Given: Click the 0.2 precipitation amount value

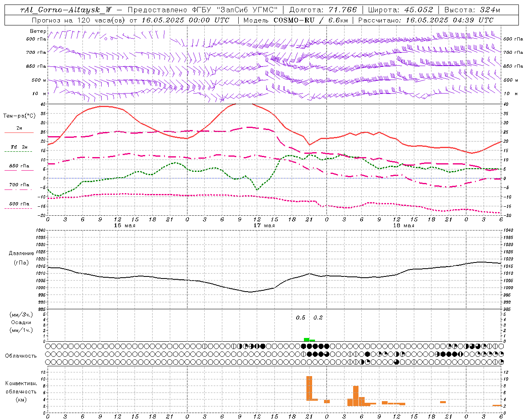Looking at the screenshot, I should (x=318, y=318).
